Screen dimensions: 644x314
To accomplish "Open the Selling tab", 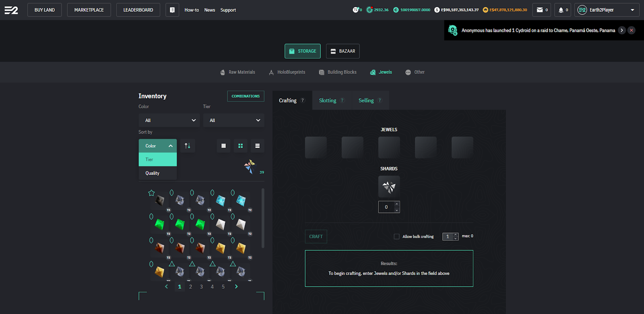I will click(x=366, y=101).
